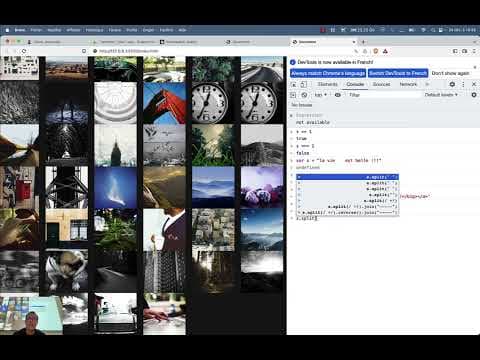Click the 'false' result line in console
Viewport: 480px width, 360px height.
click(x=303, y=153)
